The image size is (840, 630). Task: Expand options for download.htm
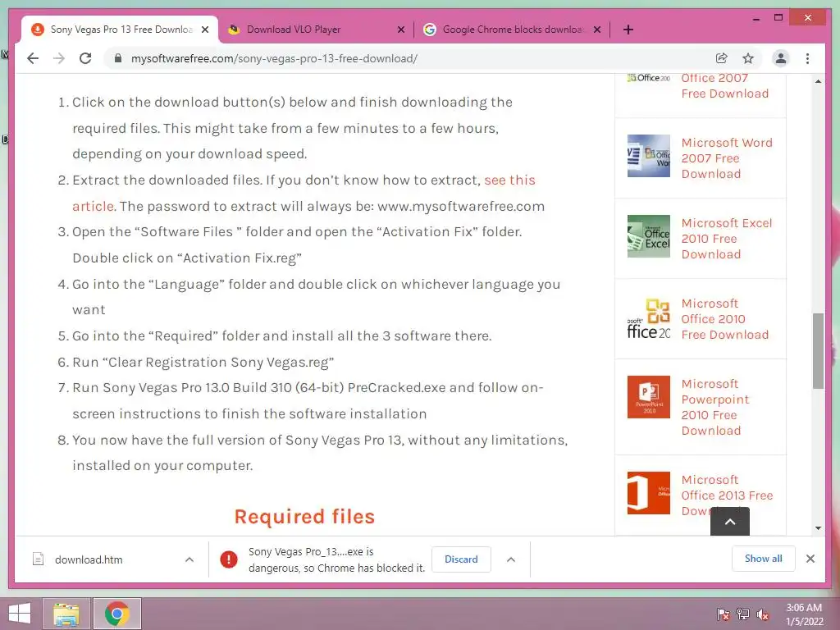tap(189, 559)
